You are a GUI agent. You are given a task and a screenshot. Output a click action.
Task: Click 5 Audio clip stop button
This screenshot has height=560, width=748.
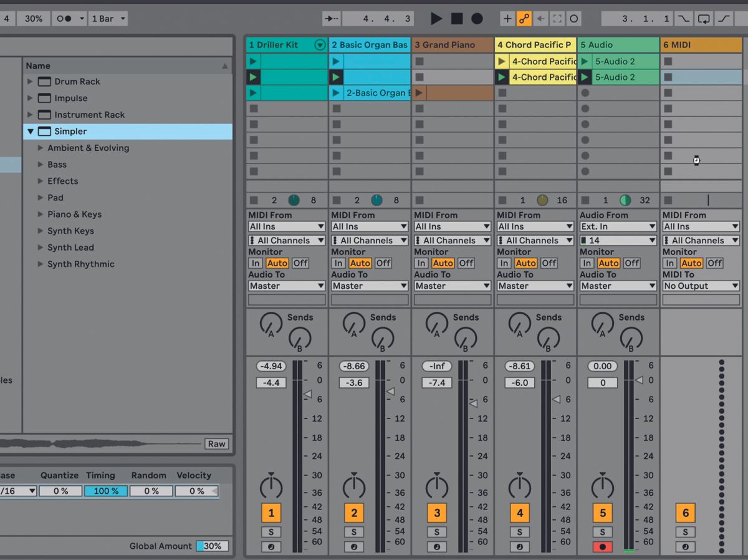pos(585,201)
